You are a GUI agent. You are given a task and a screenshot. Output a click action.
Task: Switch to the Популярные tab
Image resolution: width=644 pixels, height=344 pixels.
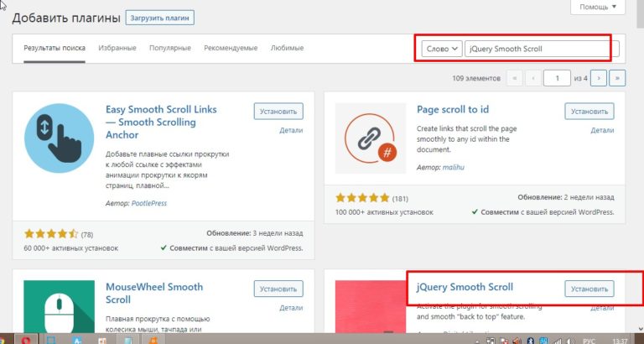point(170,48)
